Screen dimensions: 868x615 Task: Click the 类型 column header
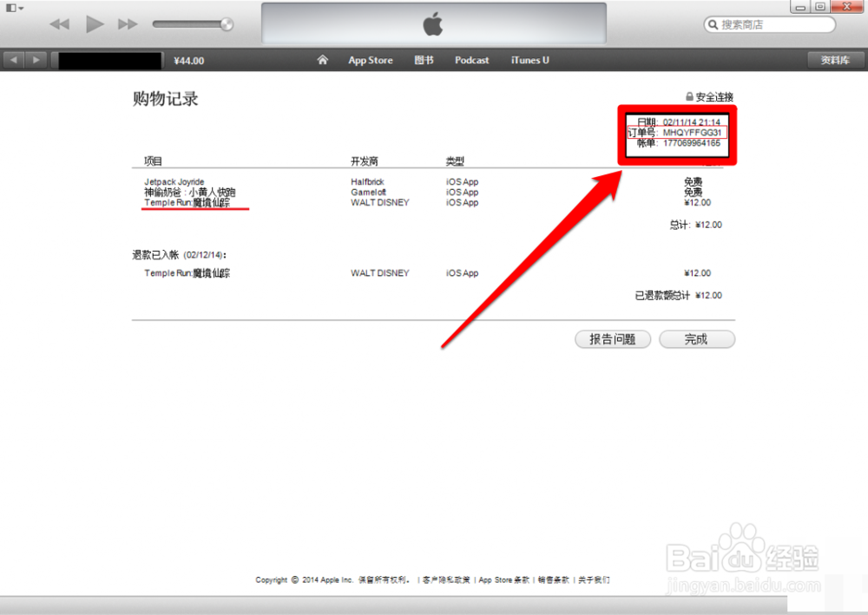coord(455,161)
